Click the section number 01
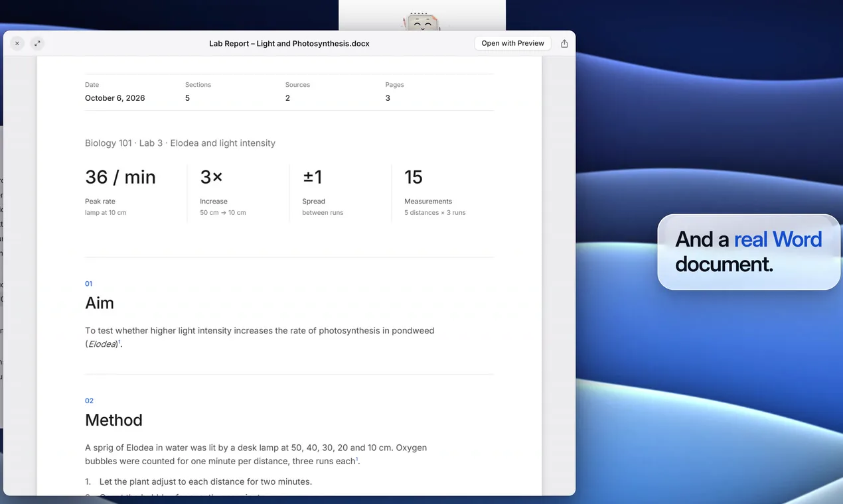 (89, 284)
